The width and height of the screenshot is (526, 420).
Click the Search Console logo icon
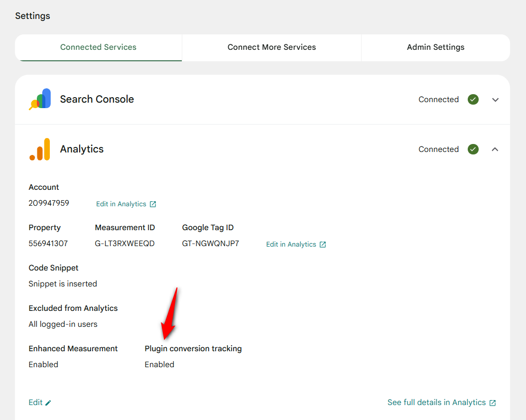pos(40,99)
